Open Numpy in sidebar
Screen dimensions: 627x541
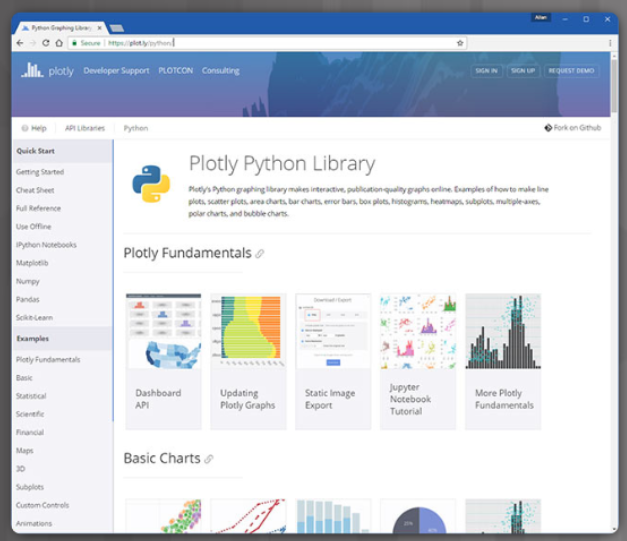pyautogui.click(x=28, y=281)
